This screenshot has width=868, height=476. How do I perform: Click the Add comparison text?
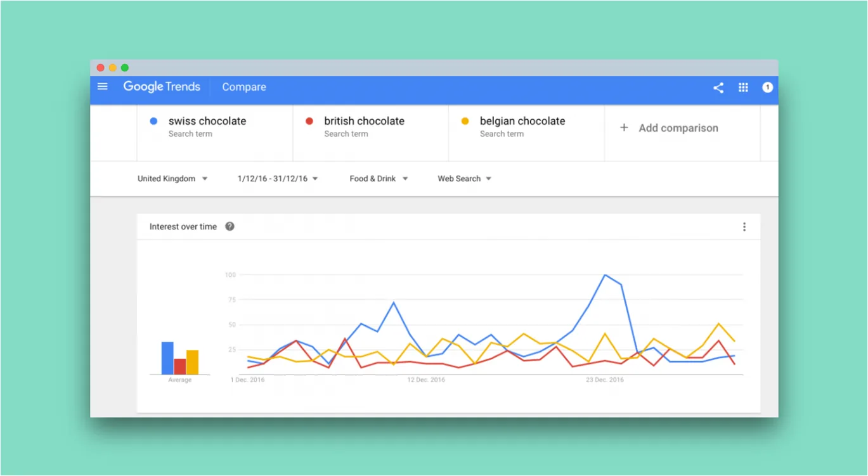(x=678, y=127)
